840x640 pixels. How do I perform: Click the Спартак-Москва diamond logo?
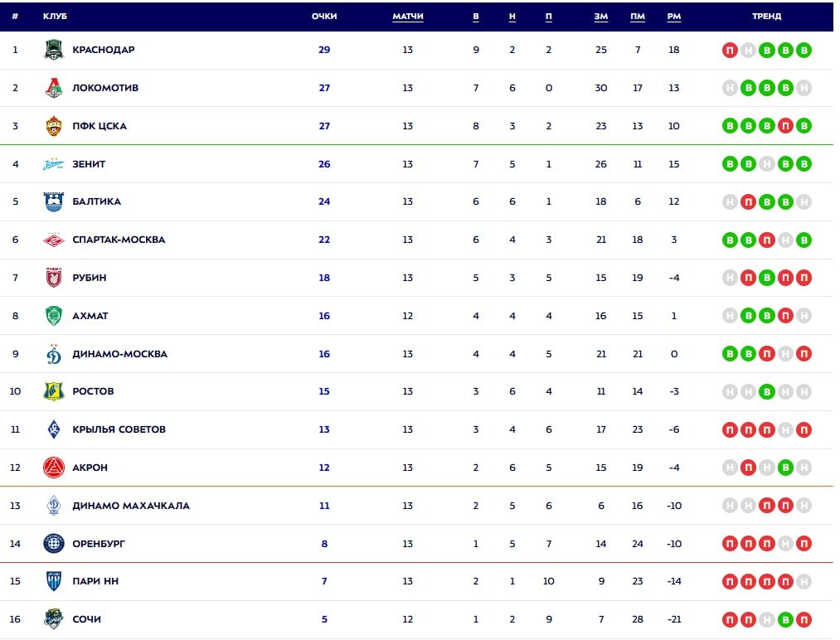coord(53,240)
